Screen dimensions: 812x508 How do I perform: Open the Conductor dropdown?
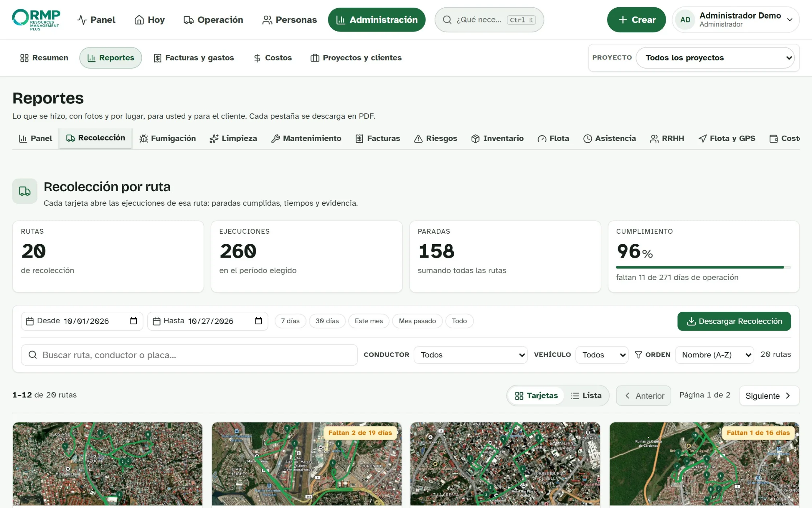coord(471,355)
